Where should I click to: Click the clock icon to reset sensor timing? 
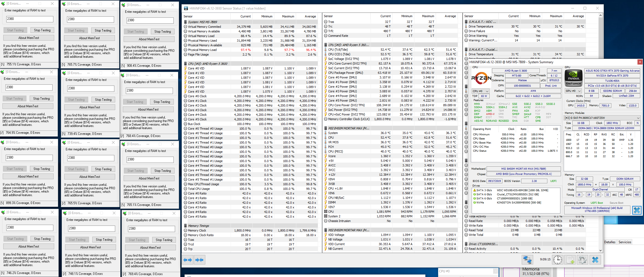click(557, 260)
